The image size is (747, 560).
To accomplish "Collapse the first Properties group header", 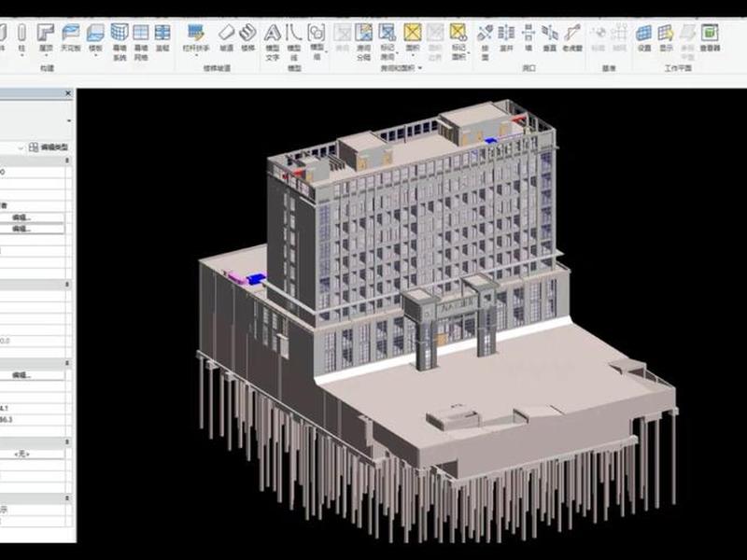I will point(67,161).
